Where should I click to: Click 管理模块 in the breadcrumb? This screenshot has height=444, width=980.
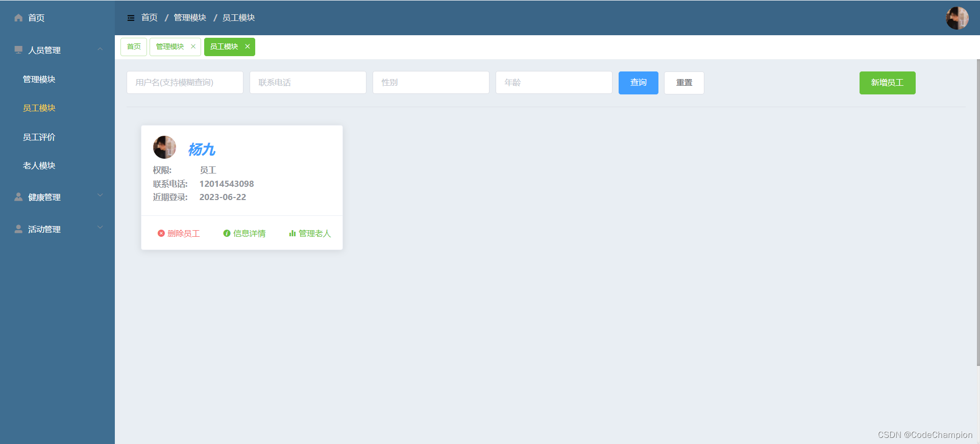pos(190,17)
